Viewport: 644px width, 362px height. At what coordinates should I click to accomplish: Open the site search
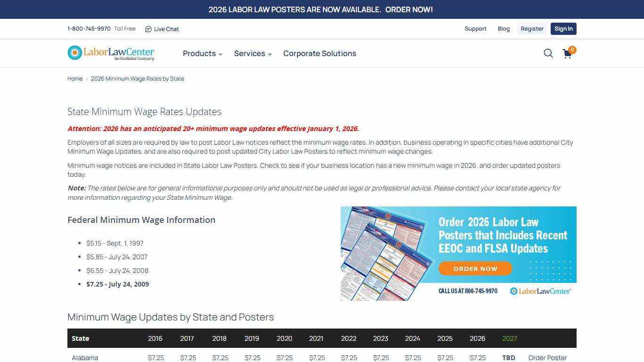(548, 53)
